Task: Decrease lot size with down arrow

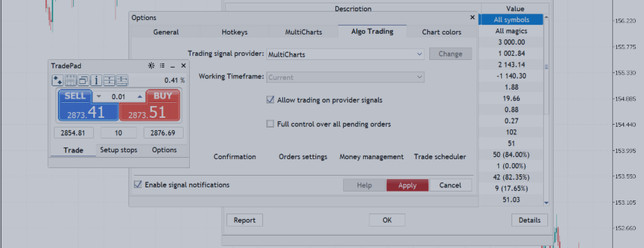Action: point(99,96)
